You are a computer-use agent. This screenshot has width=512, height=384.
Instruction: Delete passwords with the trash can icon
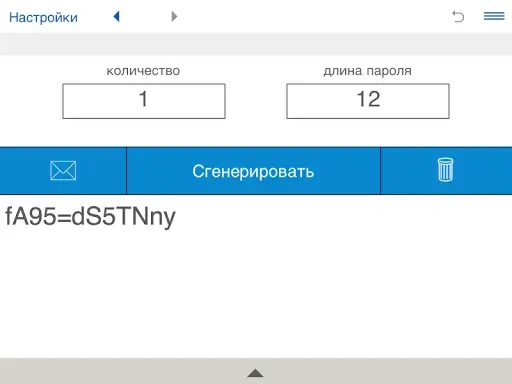[446, 170]
